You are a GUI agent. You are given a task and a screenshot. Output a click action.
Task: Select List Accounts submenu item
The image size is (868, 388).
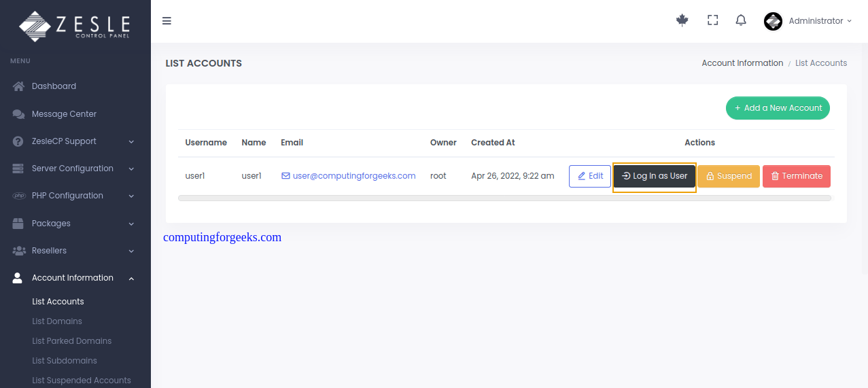[x=58, y=302]
